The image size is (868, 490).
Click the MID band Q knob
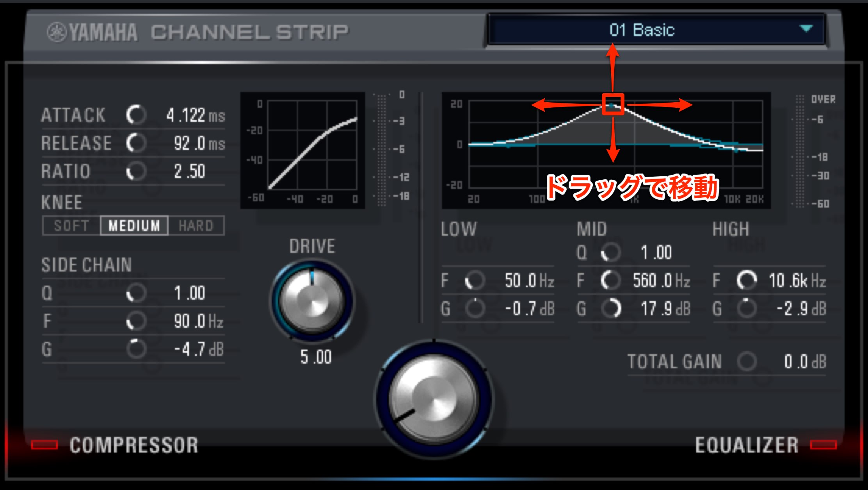(611, 252)
